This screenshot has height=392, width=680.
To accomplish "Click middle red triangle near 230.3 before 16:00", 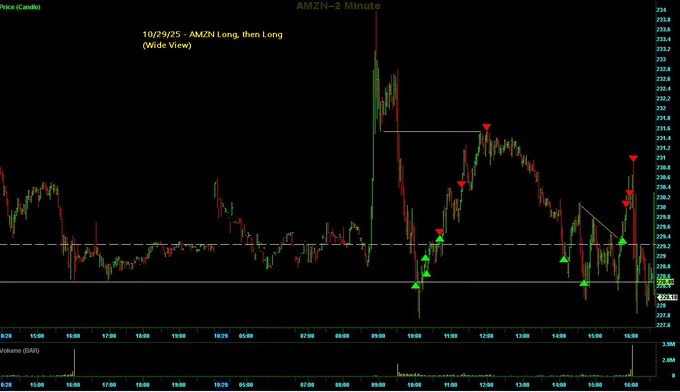I will [x=630, y=193].
